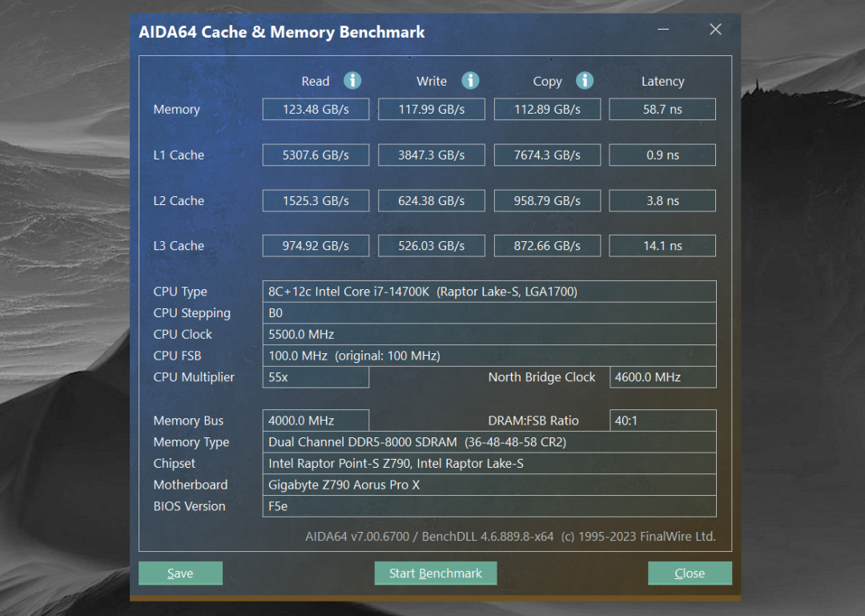Select L3 Cache copy 872.66 GB/s
This screenshot has height=616, width=865.
[x=547, y=246]
